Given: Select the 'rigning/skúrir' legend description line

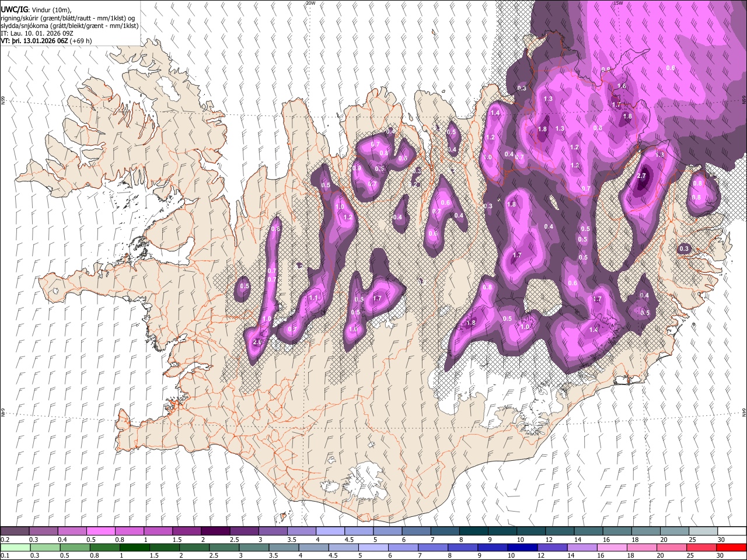Looking at the screenshot, I should point(68,18).
